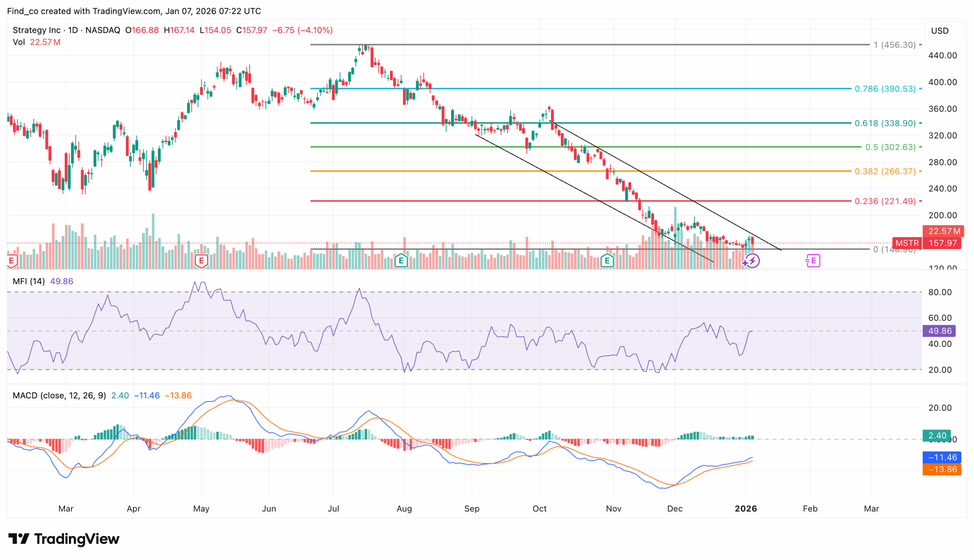Click the 49.86 MFI value badge
Viewport: 974px width, 560px height.
[939, 331]
